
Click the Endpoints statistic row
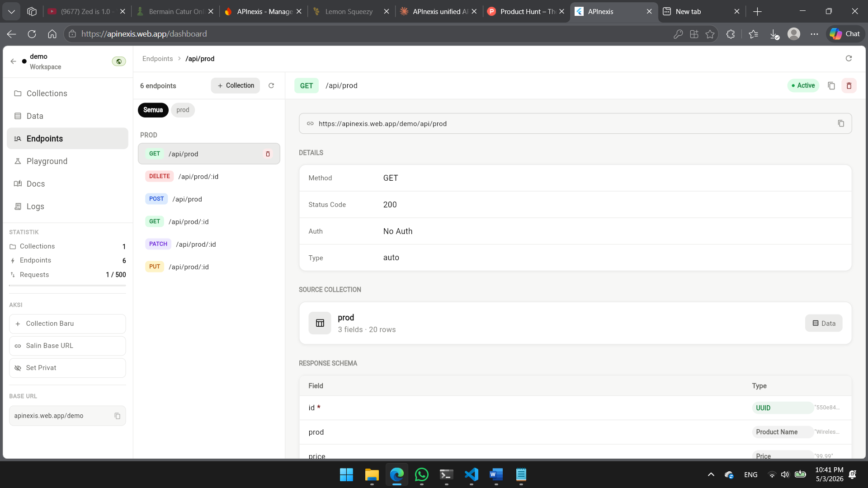pos(67,260)
